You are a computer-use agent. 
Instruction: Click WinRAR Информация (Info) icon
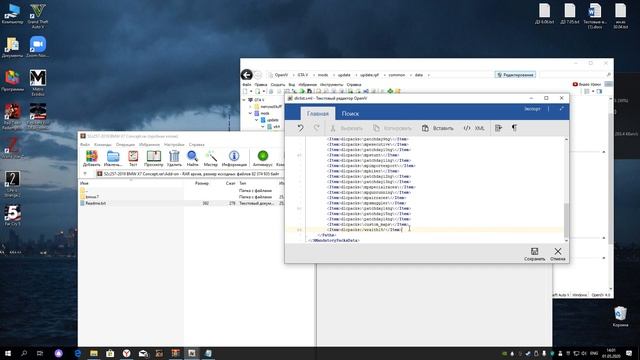(x=234, y=158)
